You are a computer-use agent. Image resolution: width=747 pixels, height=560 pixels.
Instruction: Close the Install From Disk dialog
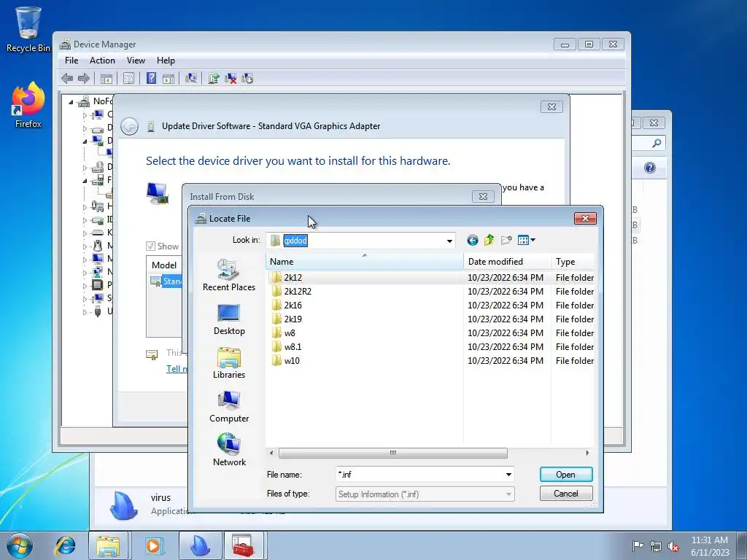pyautogui.click(x=483, y=196)
